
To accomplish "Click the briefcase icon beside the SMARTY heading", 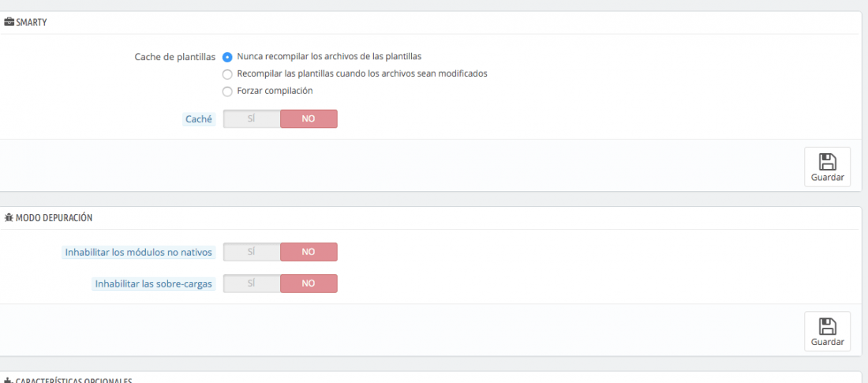I will 9,23.
